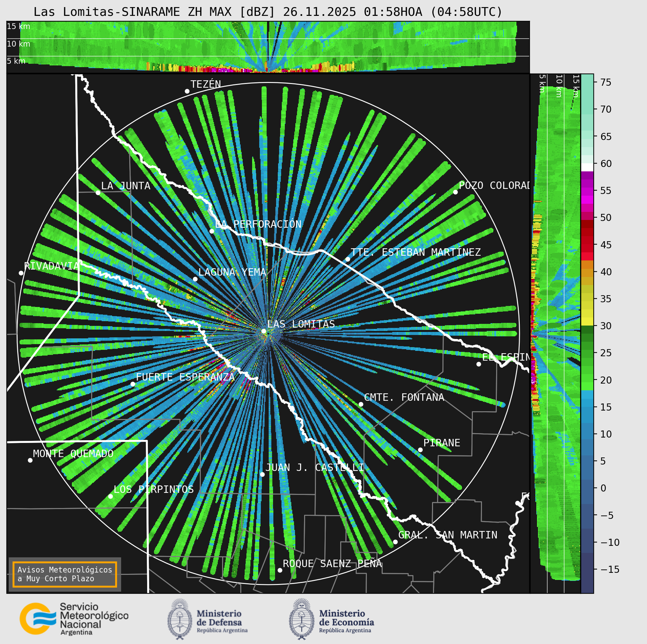This screenshot has width=647, height=644.
Task: Select the LOS PIRPINTOS marker dot
Action: pos(110,496)
